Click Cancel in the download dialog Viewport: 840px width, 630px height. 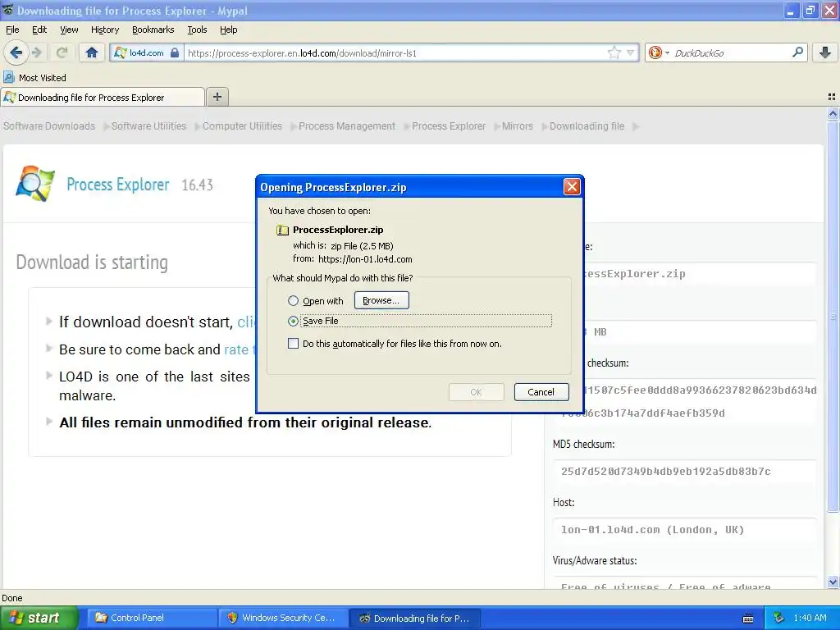click(x=541, y=391)
